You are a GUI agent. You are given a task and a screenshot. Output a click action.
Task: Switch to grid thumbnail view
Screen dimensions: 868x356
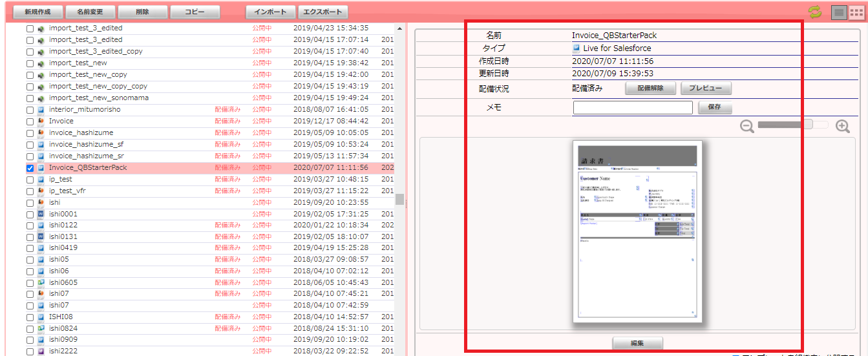(856, 12)
